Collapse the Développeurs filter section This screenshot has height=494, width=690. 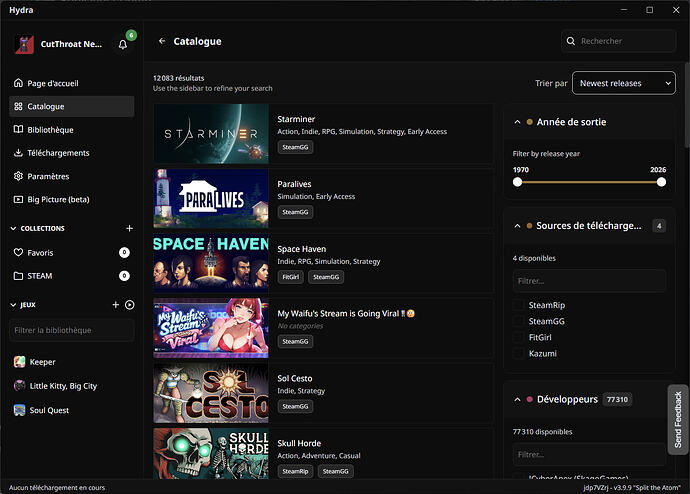coord(518,399)
